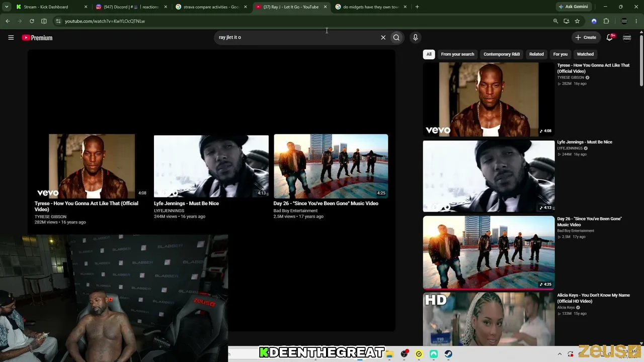Screen dimensions: 644x362
Task: Open the Create menu button
Action: point(586,37)
